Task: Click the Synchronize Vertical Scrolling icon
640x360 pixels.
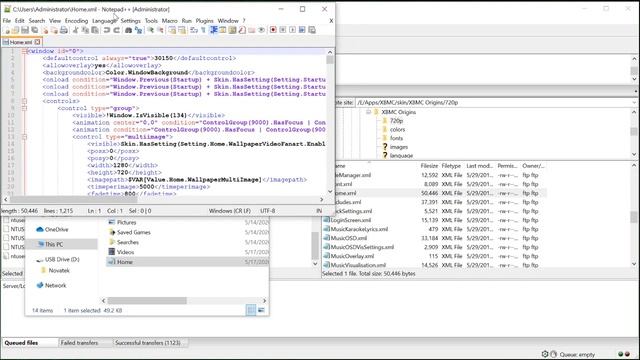Action: point(172,30)
